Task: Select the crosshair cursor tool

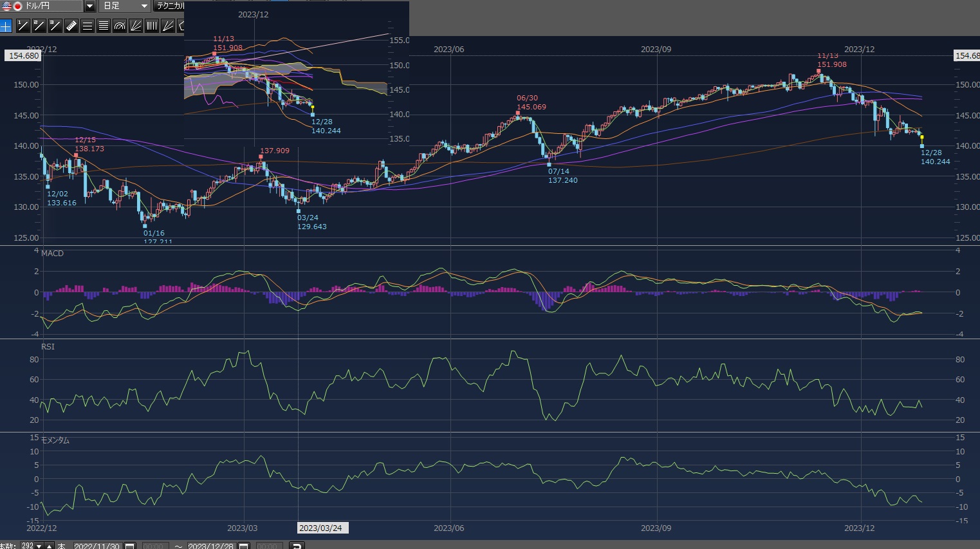Action: click(x=6, y=26)
